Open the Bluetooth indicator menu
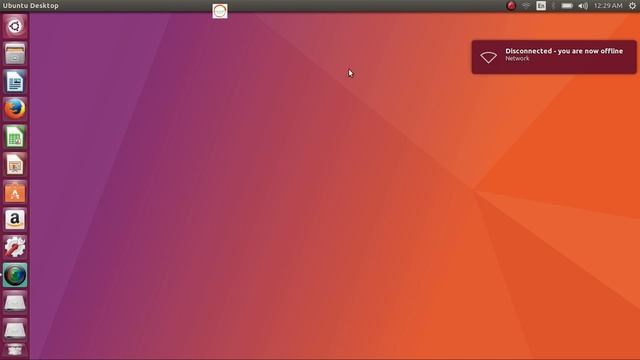This screenshot has height=360, width=640. point(553,6)
